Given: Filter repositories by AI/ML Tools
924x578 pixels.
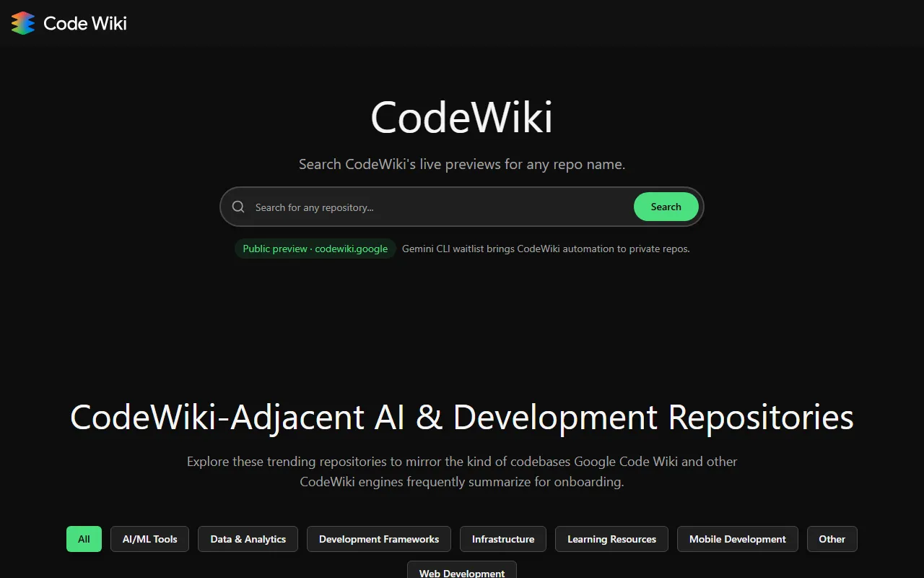Looking at the screenshot, I should pos(149,539).
